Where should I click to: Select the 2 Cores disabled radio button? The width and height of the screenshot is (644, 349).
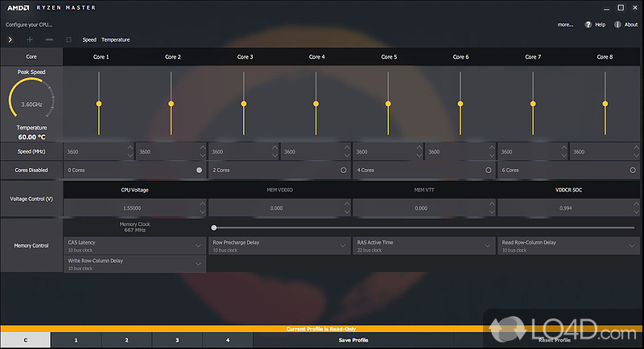tap(344, 170)
